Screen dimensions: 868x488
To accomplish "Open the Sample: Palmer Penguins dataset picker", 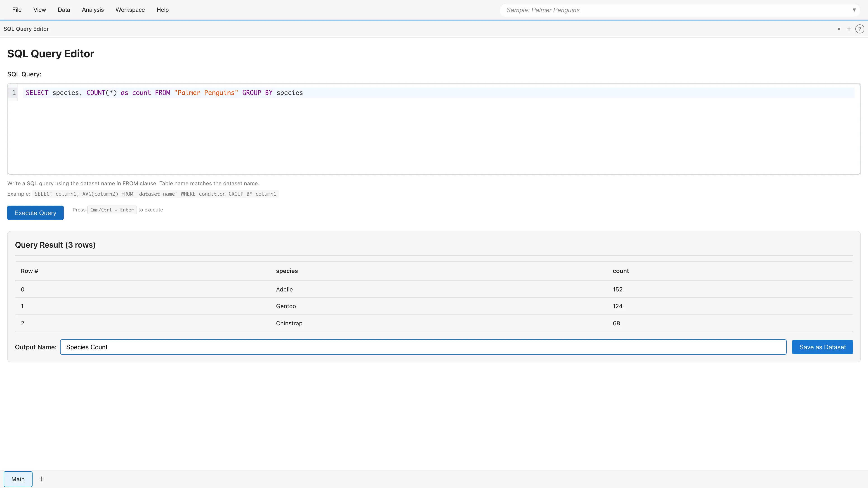I will click(x=640, y=10).
